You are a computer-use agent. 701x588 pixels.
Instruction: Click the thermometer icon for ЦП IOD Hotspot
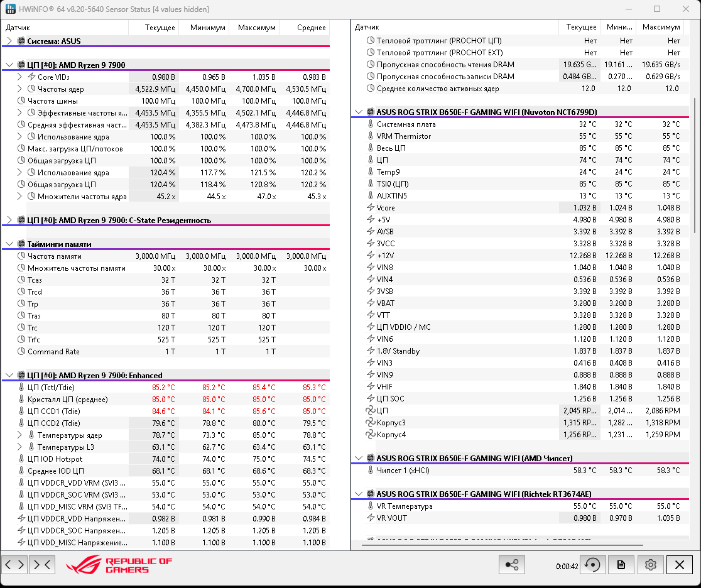coord(21,459)
